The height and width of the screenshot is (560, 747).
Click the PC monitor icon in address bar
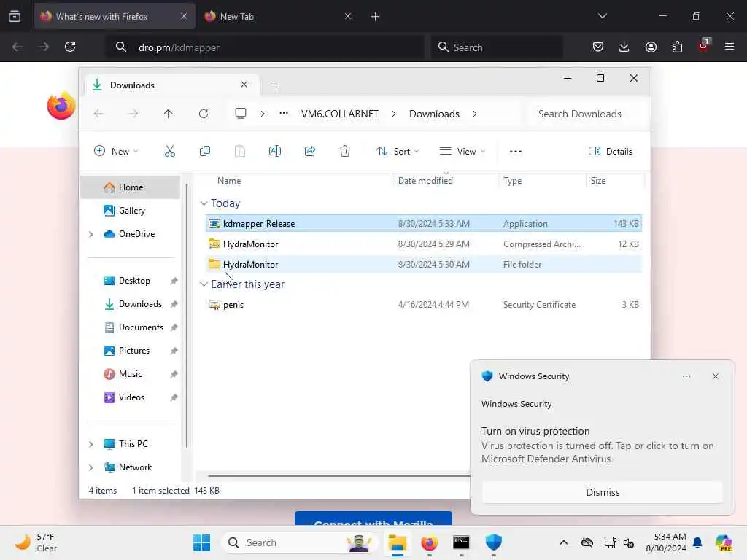coord(241,113)
